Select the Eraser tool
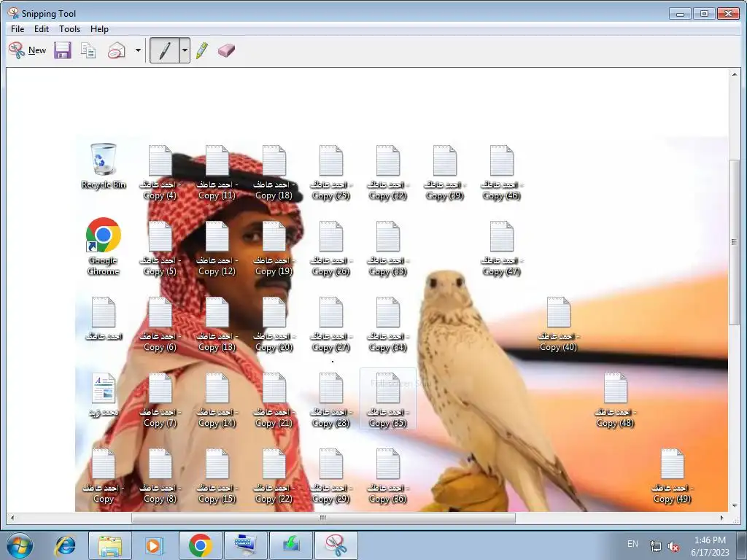The height and width of the screenshot is (560, 747). (226, 50)
